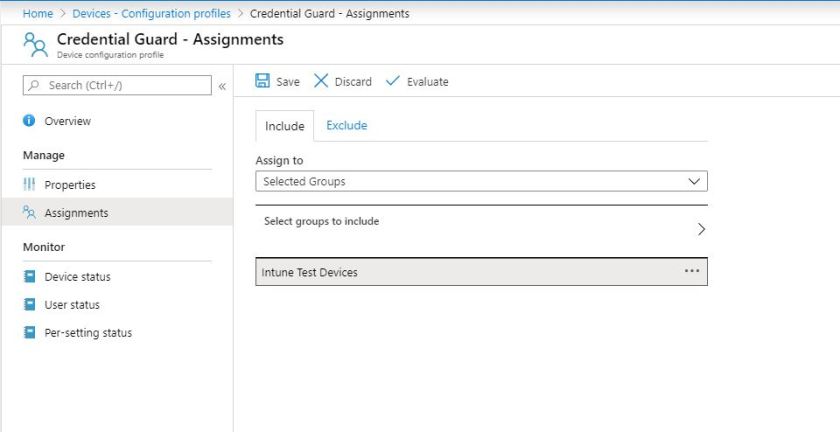The width and height of the screenshot is (840, 432).
Task: Select the Include tab
Action: [x=284, y=126]
